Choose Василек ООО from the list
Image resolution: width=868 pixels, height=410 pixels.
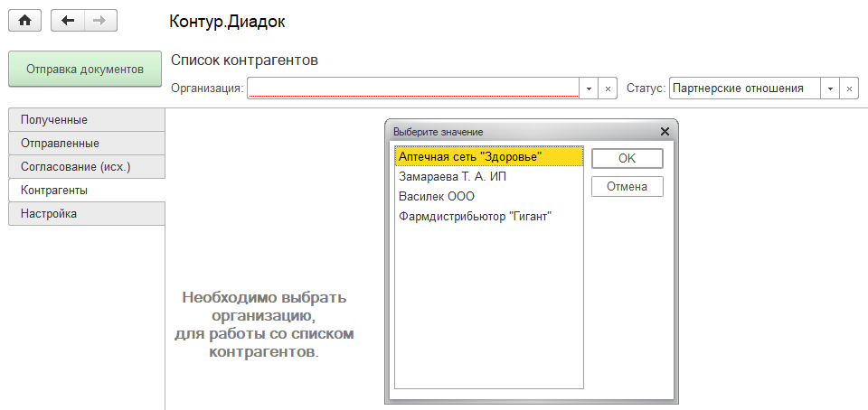click(x=489, y=197)
